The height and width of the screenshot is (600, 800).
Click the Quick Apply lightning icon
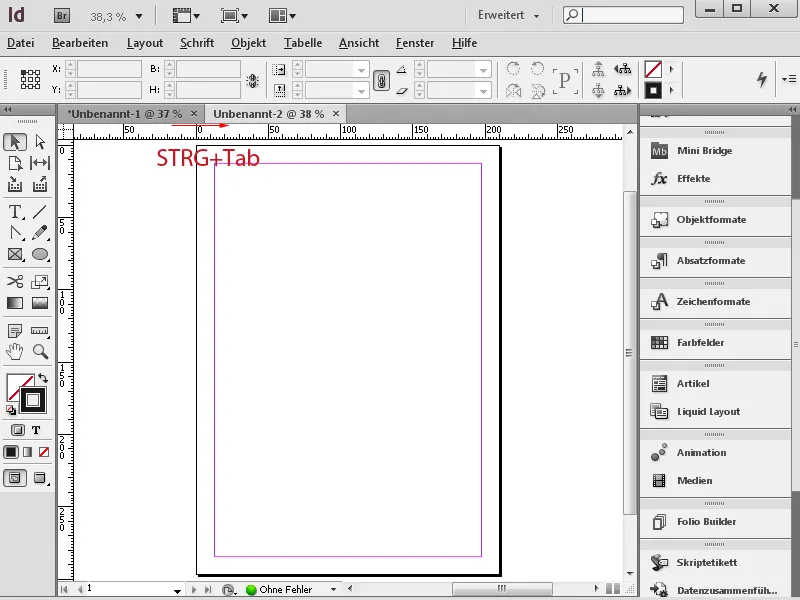[762, 79]
